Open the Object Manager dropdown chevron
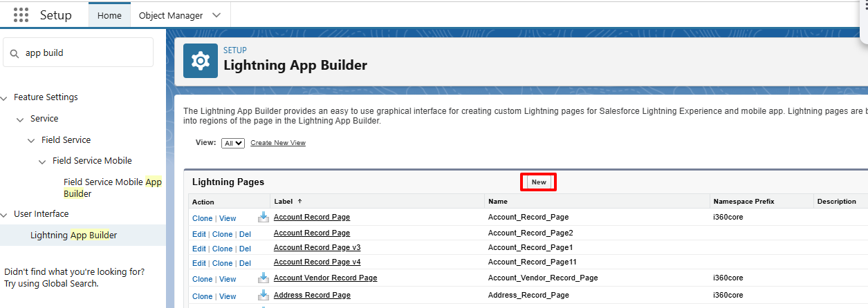 (216, 15)
